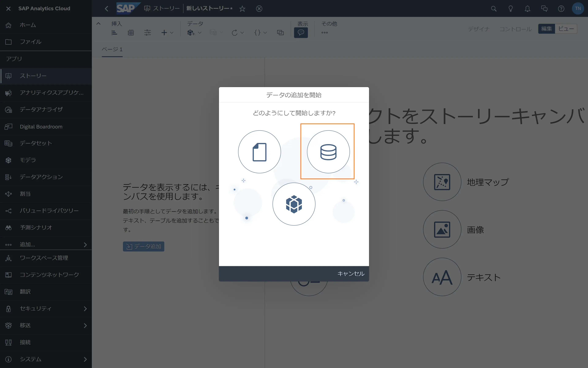Open the discussions chat icon
The width and height of the screenshot is (588, 368).
click(544, 9)
